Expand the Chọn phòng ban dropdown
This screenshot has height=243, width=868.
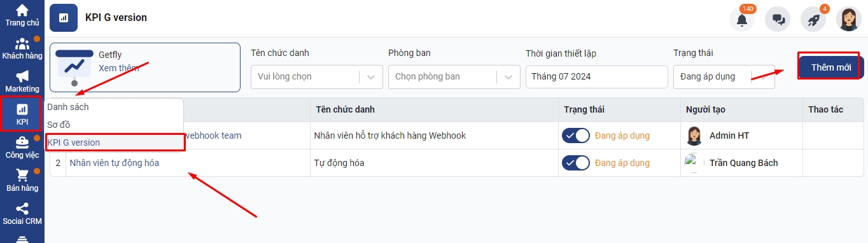pyautogui.click(x=454, y=76)
